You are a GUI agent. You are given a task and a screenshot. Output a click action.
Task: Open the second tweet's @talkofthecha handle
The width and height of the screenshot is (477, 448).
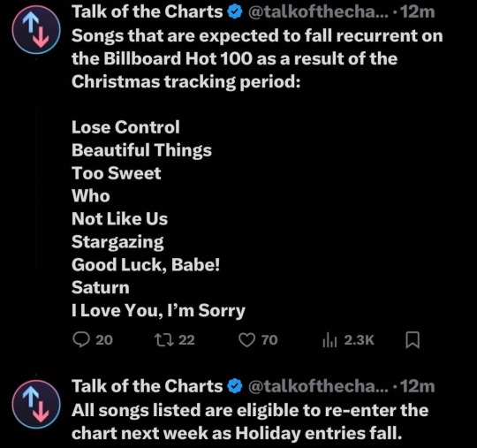coord(318,386)
